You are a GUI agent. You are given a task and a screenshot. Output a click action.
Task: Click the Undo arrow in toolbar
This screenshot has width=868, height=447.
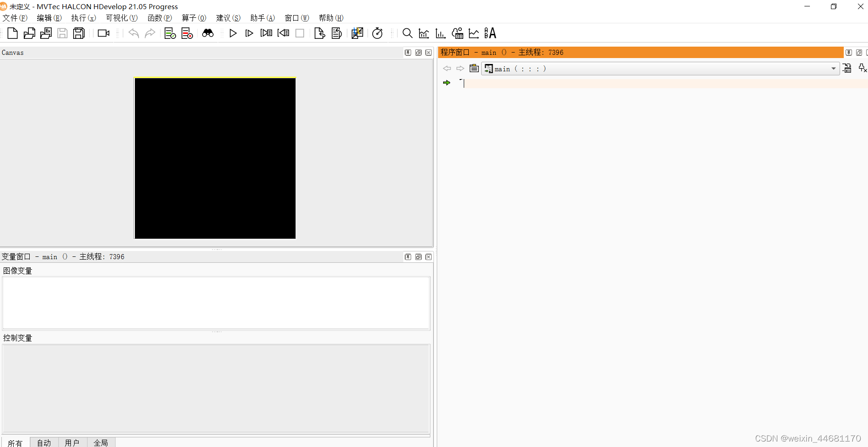(134, 33)
